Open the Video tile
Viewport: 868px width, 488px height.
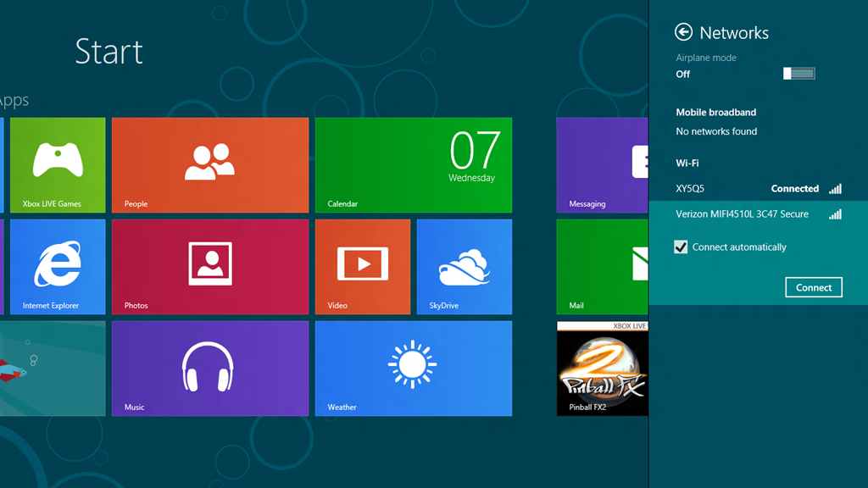click(x=363, y=267)
